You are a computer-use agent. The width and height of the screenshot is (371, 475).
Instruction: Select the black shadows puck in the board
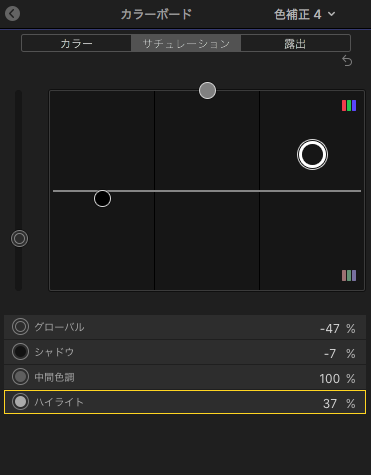[102, 199]
